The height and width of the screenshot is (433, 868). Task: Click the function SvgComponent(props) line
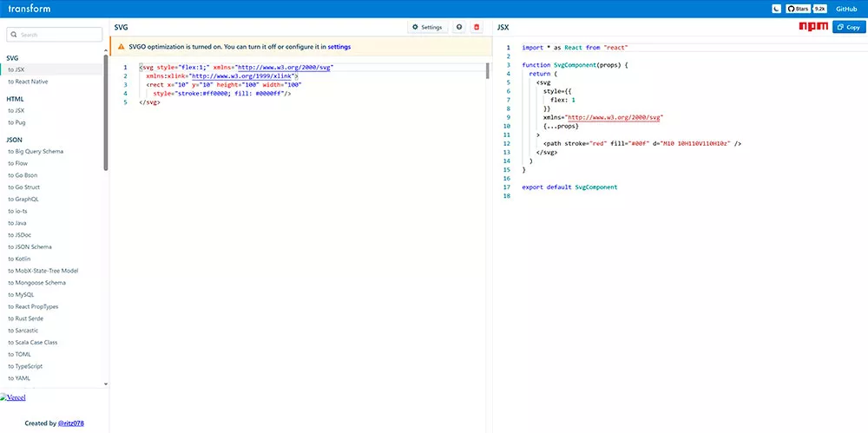(x=575, y=65)
